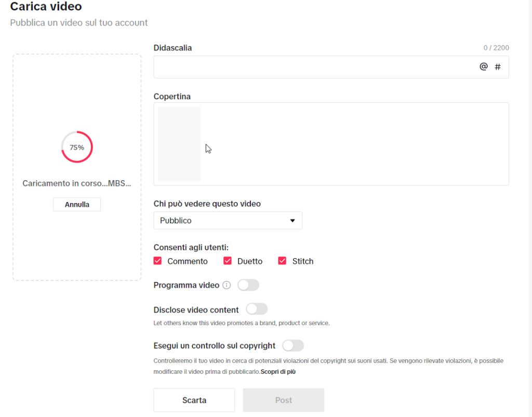
Task: Click the Let others know promotion note
Action: point(242,323)
